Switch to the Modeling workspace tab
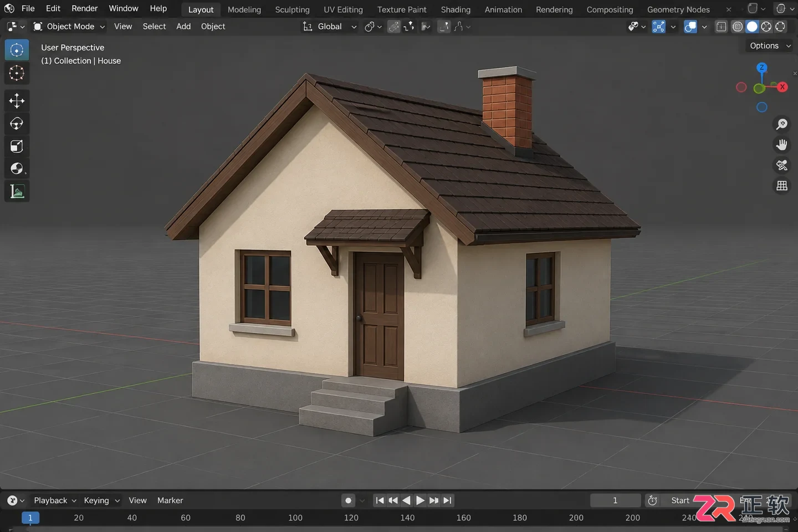Viewport: 798px width, 532px height. click(x=244, y=9)
